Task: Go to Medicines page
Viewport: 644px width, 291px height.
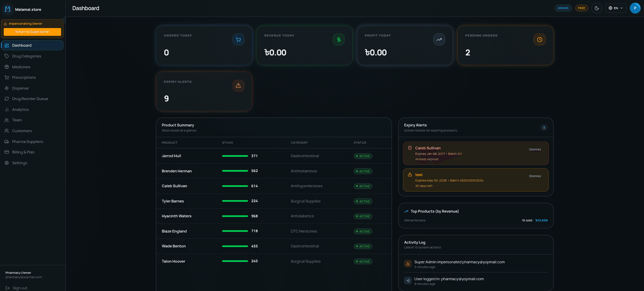Action: 32,67
